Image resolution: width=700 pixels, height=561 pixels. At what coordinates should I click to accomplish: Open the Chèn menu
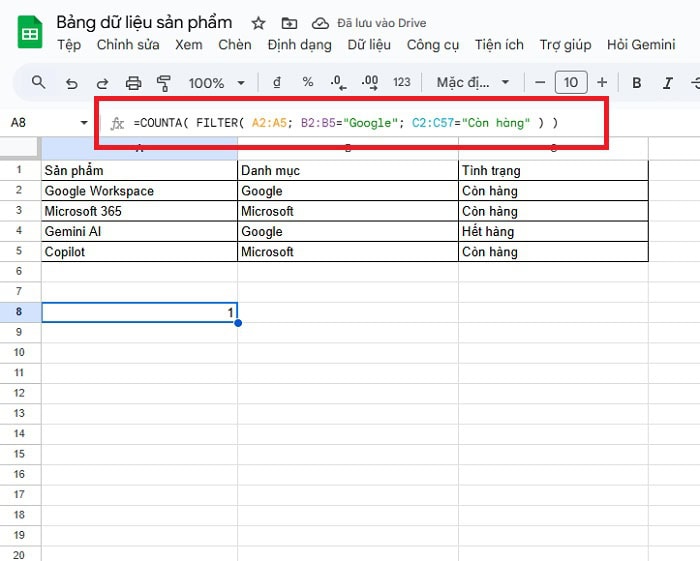click(235, 45)
